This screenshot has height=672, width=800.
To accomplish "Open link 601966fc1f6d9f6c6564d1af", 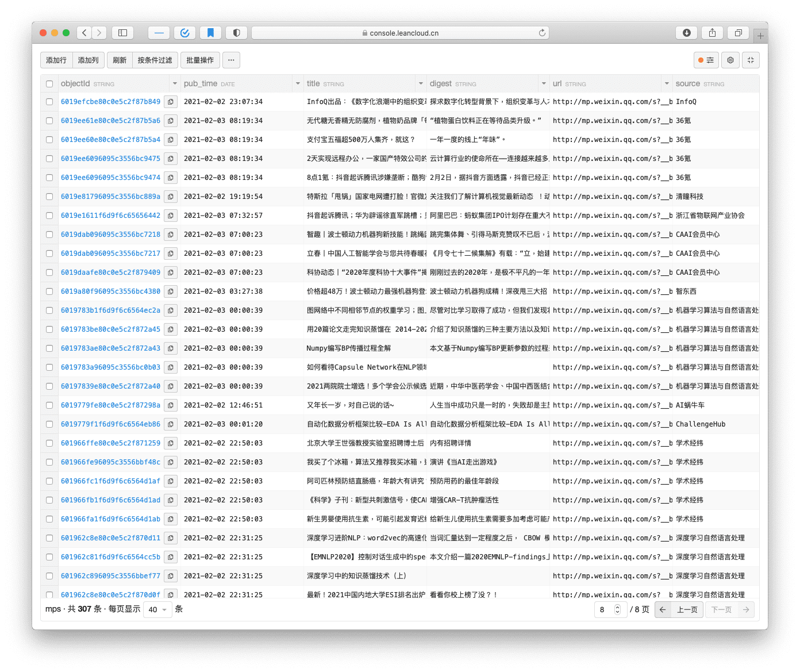I will tap(110, 481).
